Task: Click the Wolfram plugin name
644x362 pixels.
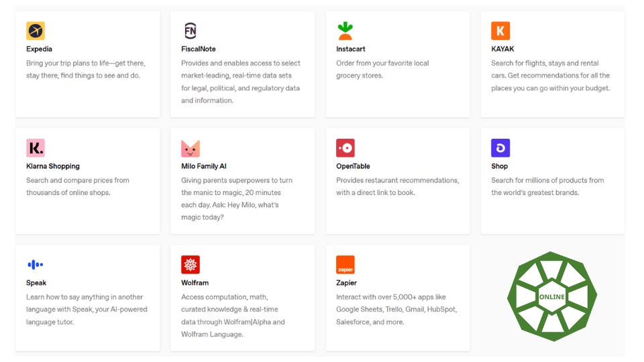Action: pos(195,283)
